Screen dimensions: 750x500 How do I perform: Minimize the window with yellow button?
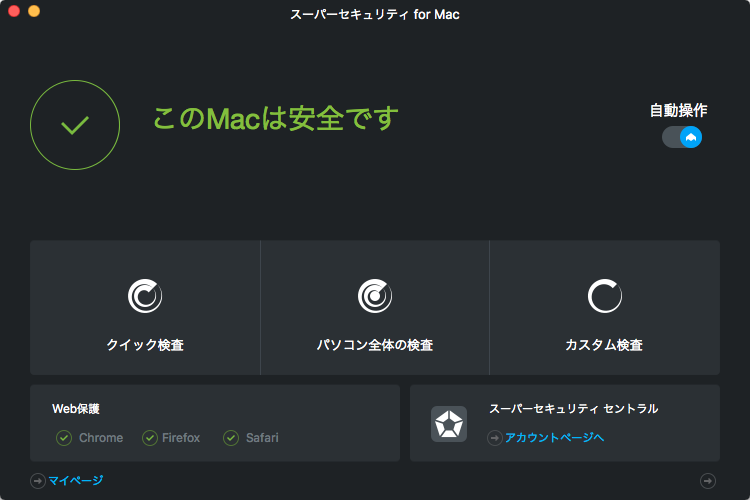pyautogui.click(x=34, y=11)
